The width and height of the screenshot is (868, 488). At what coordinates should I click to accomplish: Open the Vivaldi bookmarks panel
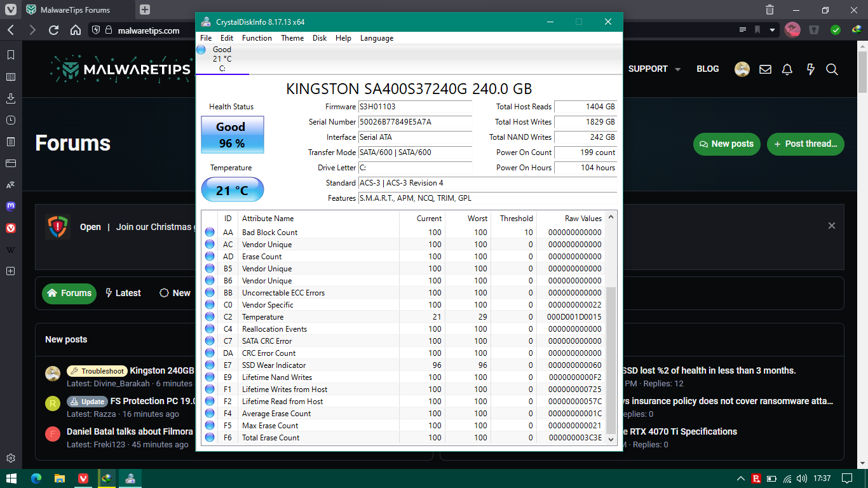(x=11, y=55)
